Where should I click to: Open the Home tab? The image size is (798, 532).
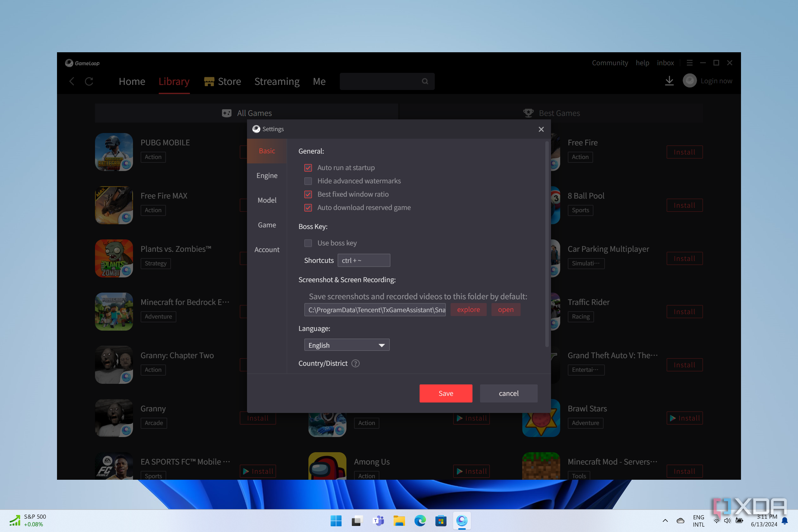click(x=132, y=81)
